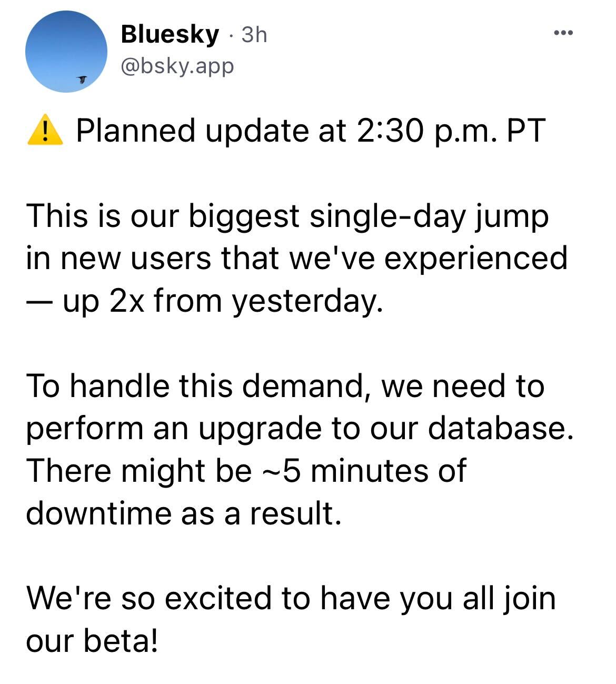Open the Bluesky profile avatar
Image resolution: width=616 pixels, height=684 pixels.
point(66,51)
